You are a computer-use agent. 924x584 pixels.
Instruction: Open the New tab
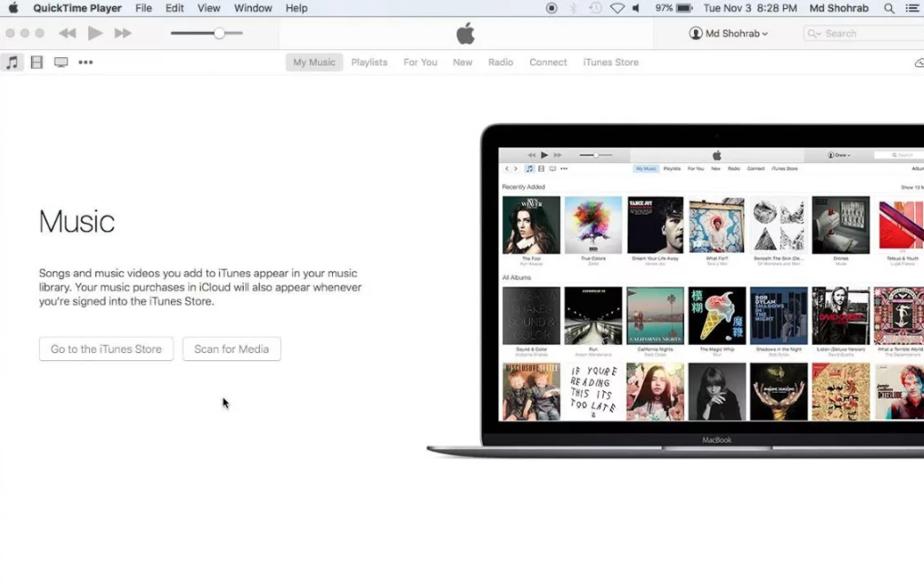pyautogui.click(x=463, y=63)
